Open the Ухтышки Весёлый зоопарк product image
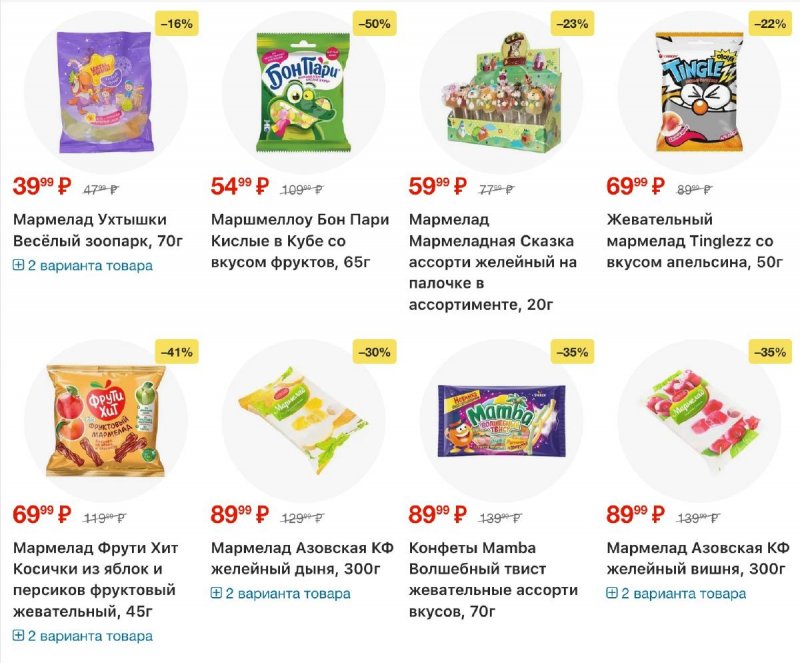800x663 pixels. tap(105, 92)
